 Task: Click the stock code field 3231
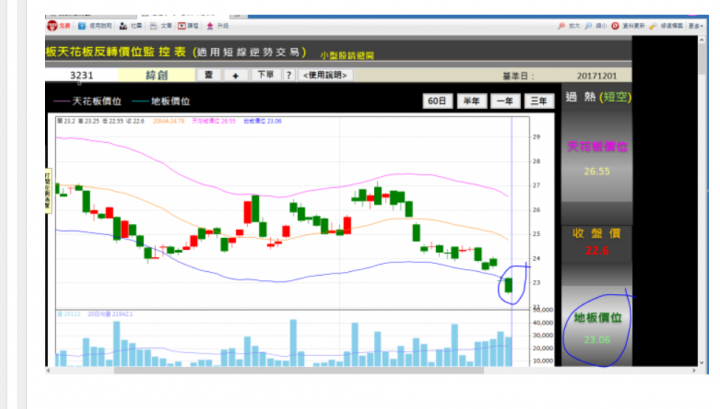pyautogui.click(x=82, y=75)
